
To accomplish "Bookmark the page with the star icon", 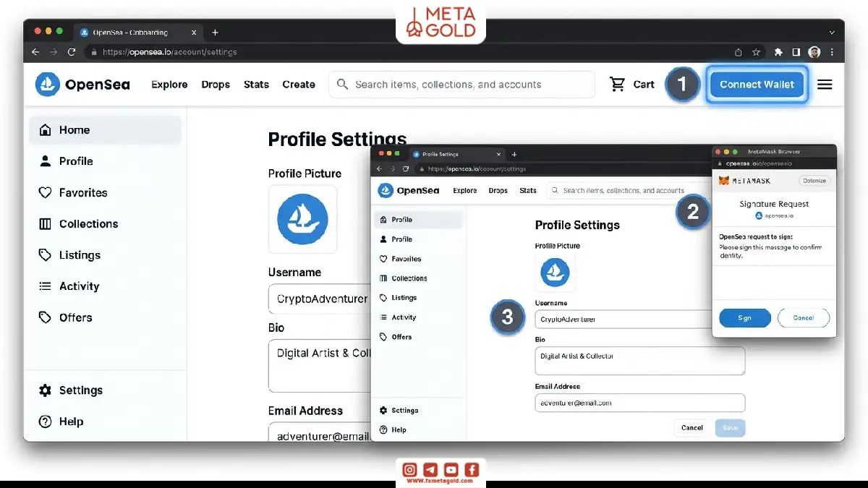I will tap(756, 52).
